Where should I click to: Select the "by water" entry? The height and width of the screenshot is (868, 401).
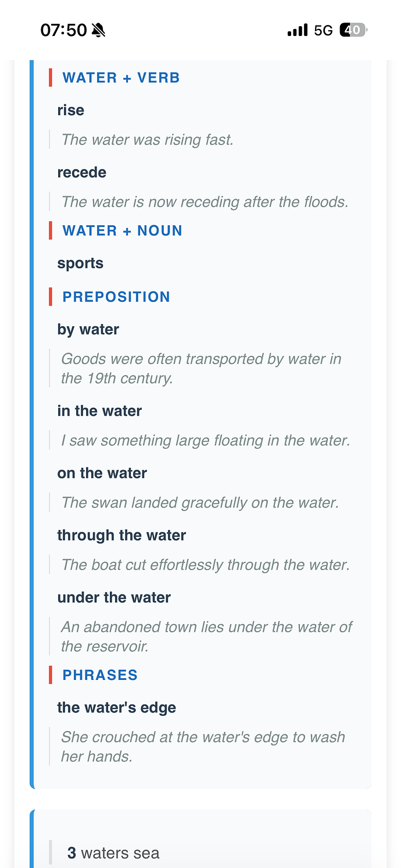point(88,329)
